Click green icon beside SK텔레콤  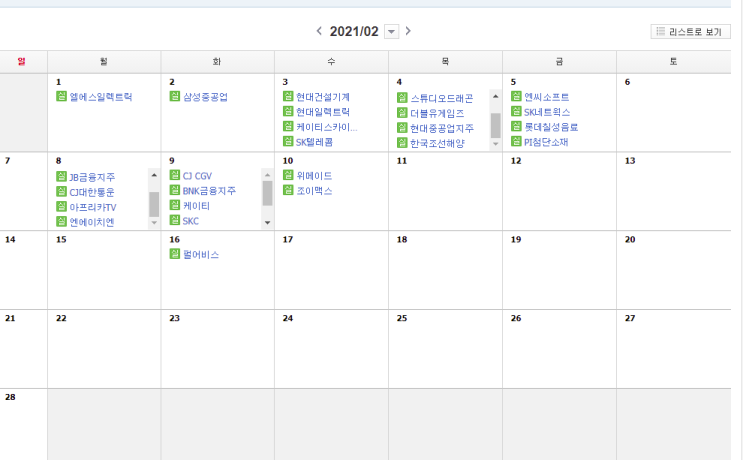point(288,141)
